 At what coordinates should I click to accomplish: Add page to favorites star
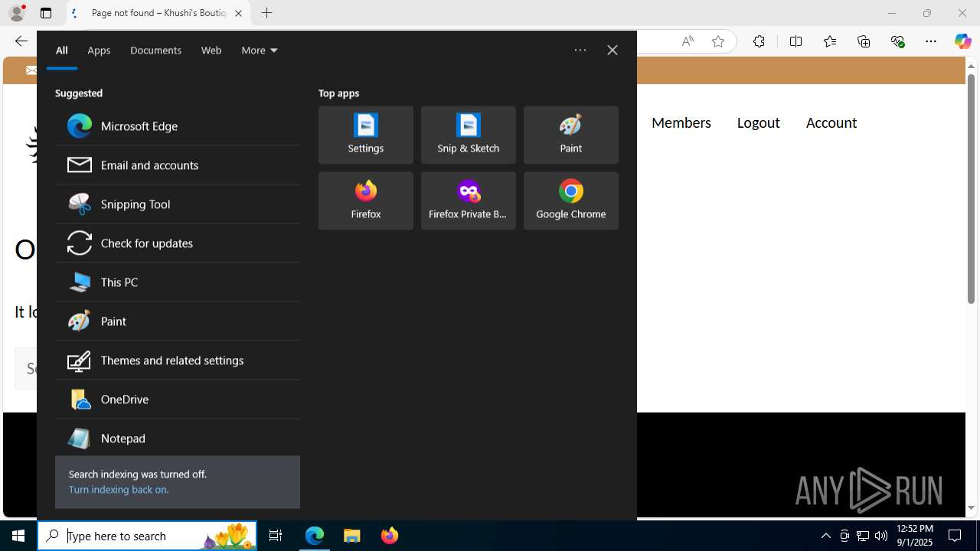[x=718, y=41]
